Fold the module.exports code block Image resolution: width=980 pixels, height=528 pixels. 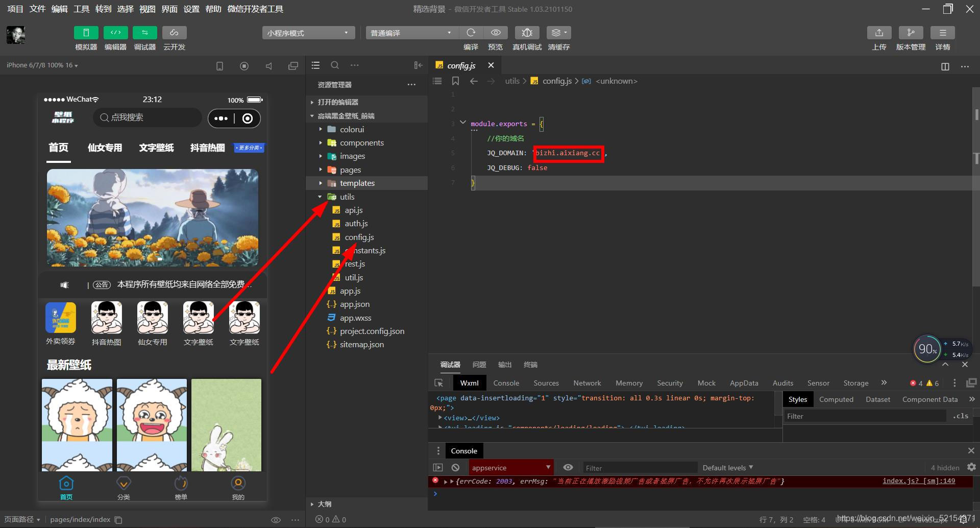point(463,123)
